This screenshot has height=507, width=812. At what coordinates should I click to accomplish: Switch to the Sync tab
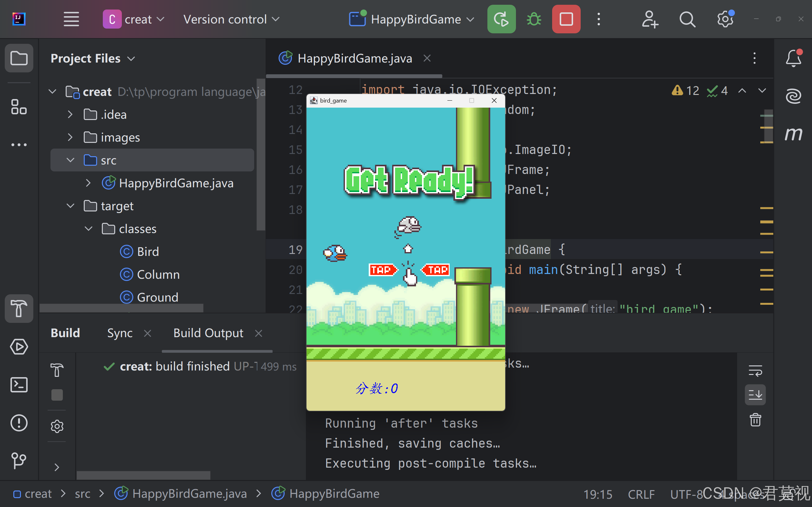point(119,333)
